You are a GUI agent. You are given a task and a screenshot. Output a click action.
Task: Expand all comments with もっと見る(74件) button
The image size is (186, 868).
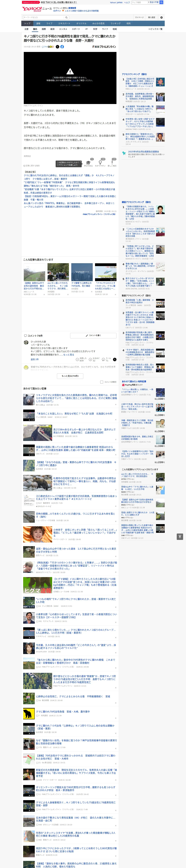click(x=70, y=376)
